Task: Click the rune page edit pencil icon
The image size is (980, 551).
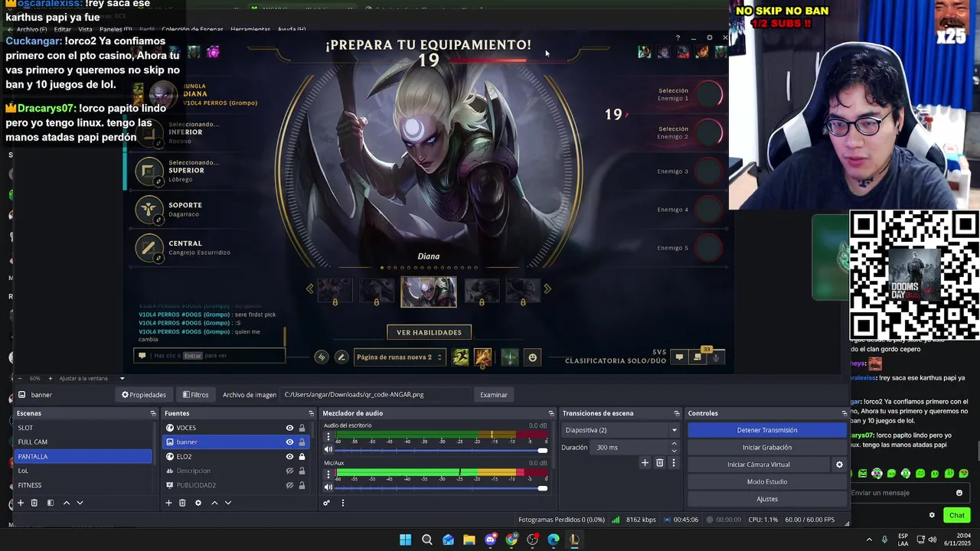Action: click(341, 357)
